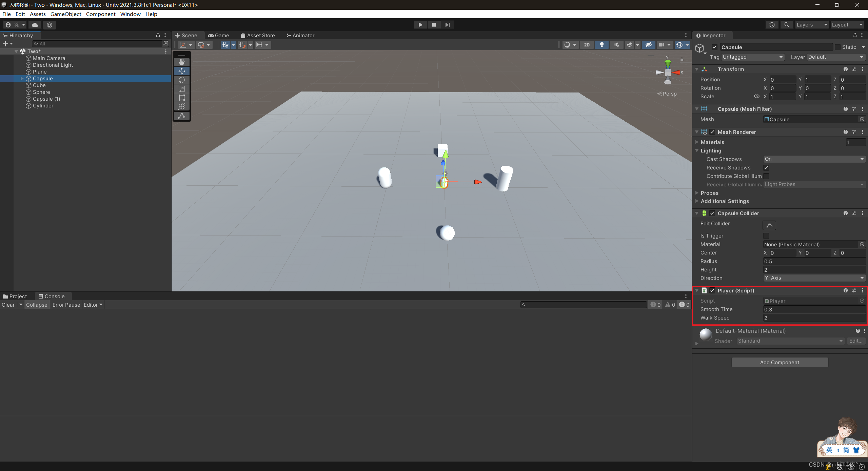
Task: Toggle 2D view mode in the Scene view
Action: [x=587, y=44]
